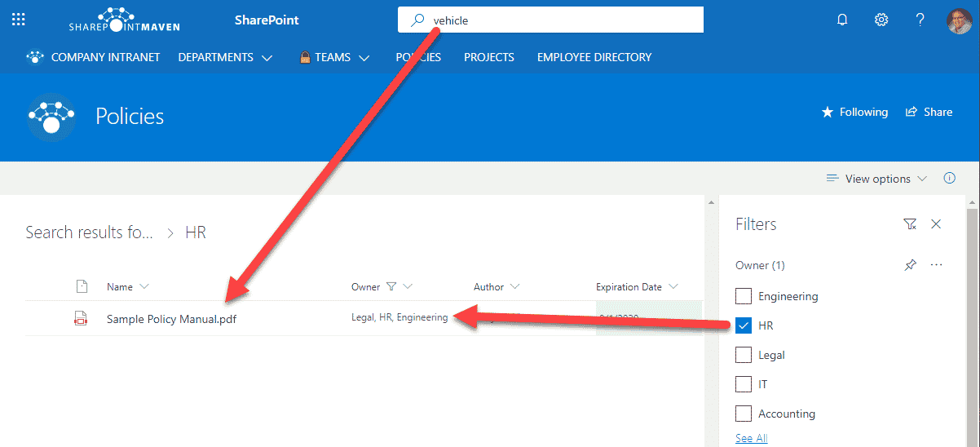
Task: Uncheck the HR owner checkbox
Action: point(743,325)
